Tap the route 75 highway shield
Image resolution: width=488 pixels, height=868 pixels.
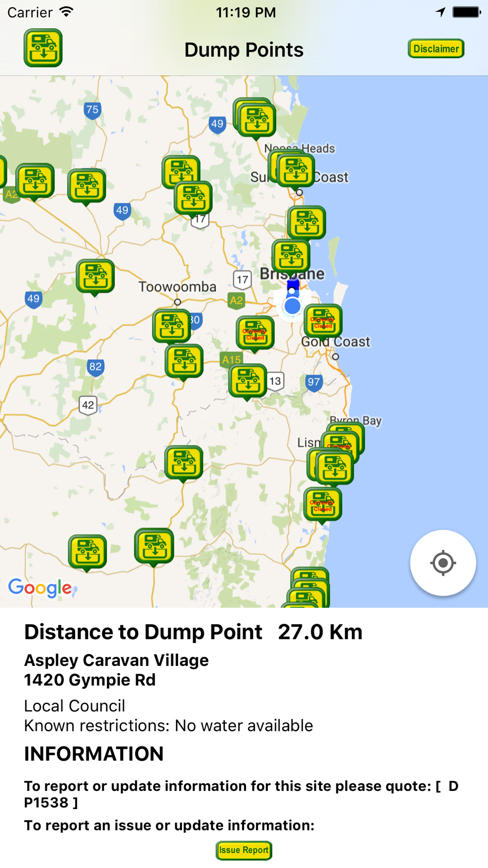(92, 110)
